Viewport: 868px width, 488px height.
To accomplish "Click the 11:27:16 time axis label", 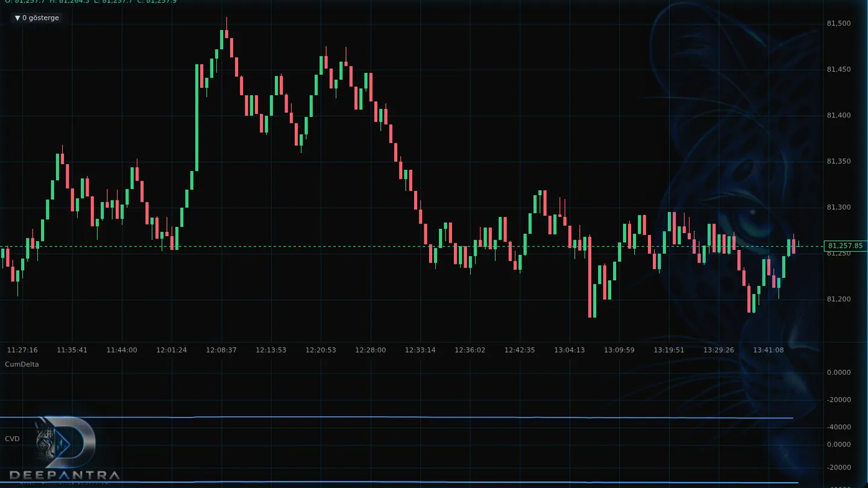I will [22, 350].
